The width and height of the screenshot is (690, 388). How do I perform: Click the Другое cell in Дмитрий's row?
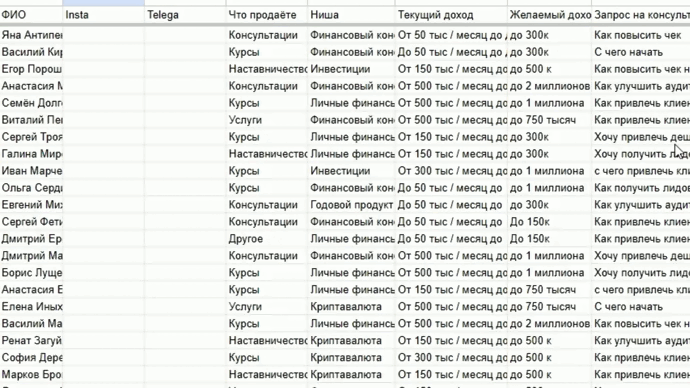tap(267, 239)
